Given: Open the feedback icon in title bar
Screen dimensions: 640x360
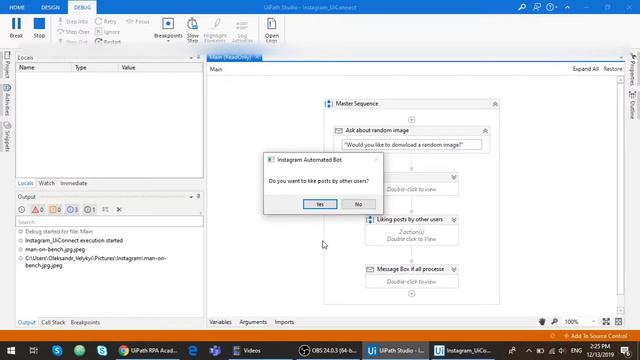Looking at the screenshot, I should point(537,7).
